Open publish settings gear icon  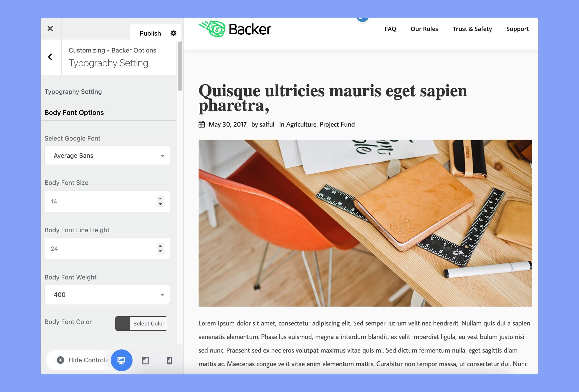[x=173, y=33]
